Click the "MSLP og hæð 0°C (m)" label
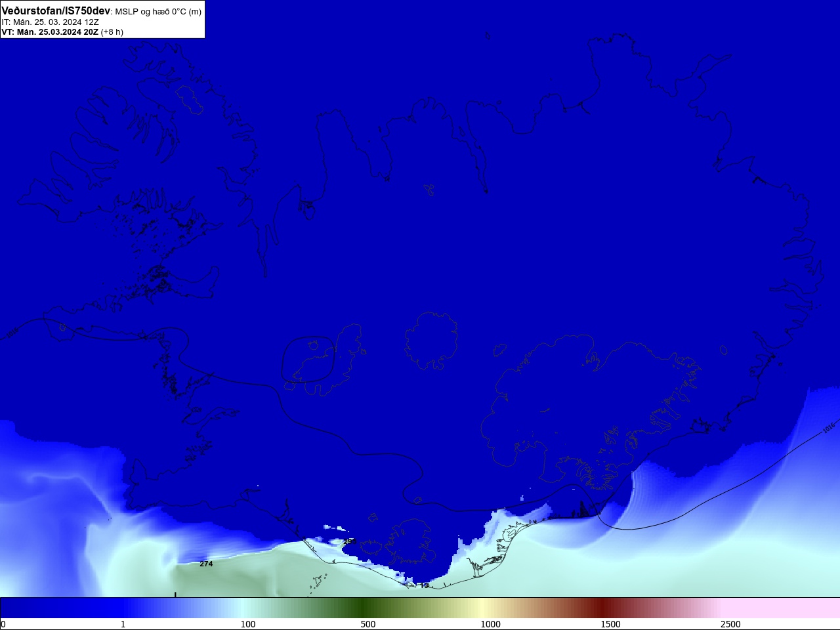 [158, 12]
